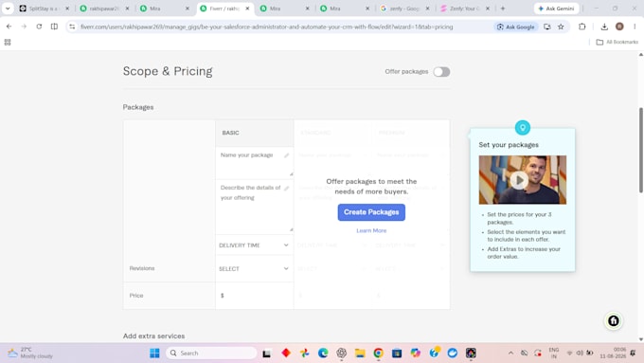Go back with browser back arrow
This screenshot has width=644, height=363.
(9, 27)
